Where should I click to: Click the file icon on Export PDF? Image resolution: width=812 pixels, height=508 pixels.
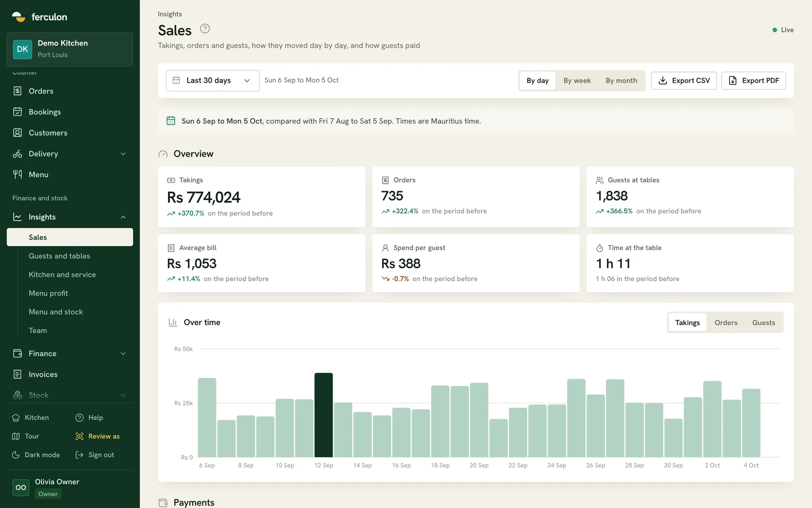[733, 80]
